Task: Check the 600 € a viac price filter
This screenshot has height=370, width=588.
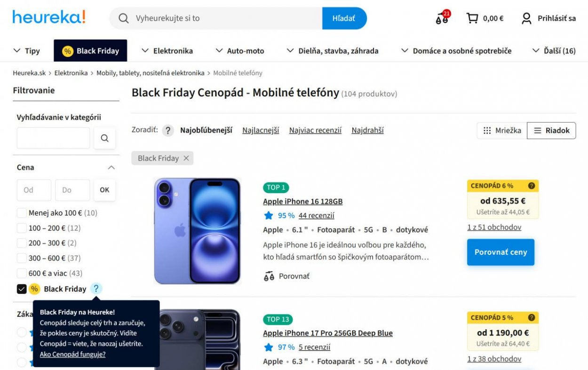Action: (21, 273)
